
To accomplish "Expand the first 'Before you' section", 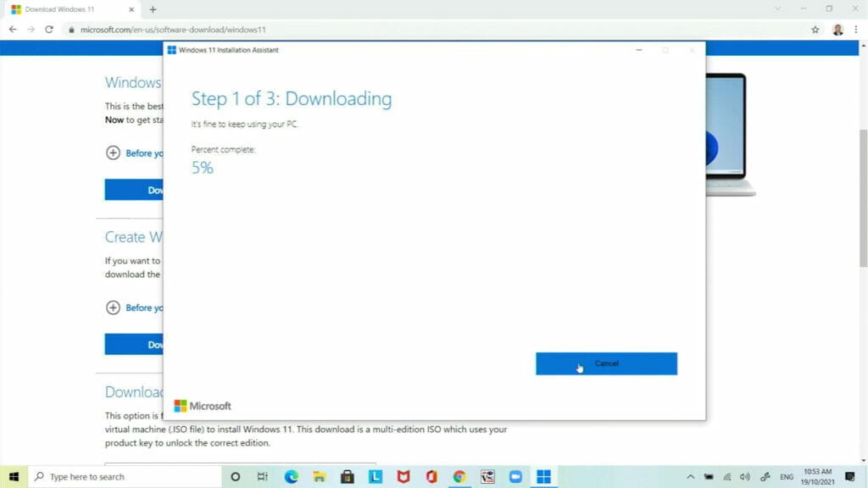I will tap(114, 153).
